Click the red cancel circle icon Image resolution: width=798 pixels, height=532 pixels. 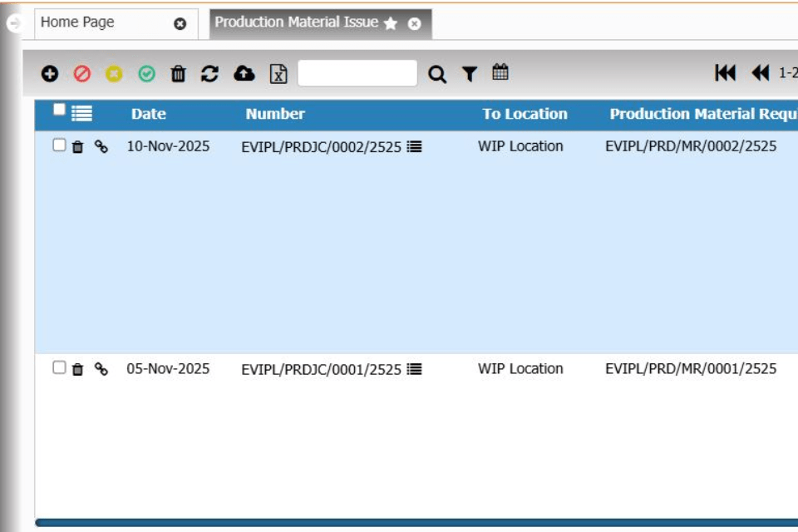click(x=82, y=74)
